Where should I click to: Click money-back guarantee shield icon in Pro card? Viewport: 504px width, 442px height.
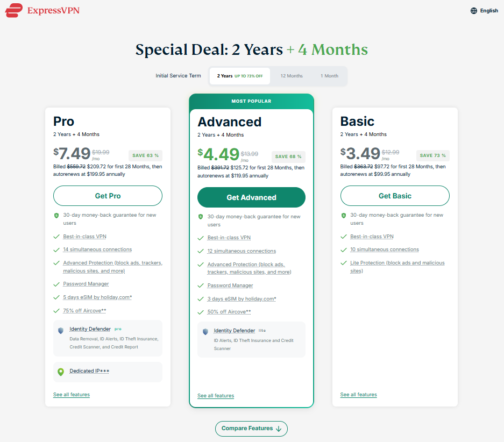point(56,215)
